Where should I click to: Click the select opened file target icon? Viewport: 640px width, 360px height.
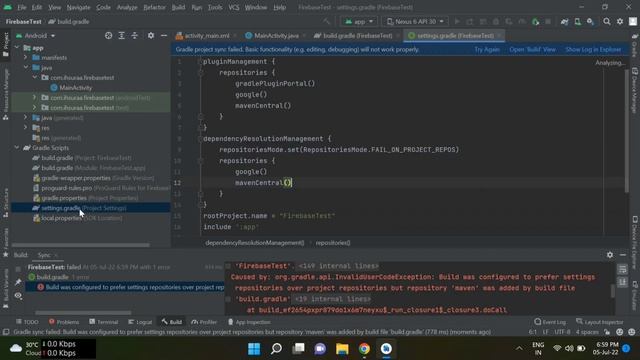tap(108, 36)
